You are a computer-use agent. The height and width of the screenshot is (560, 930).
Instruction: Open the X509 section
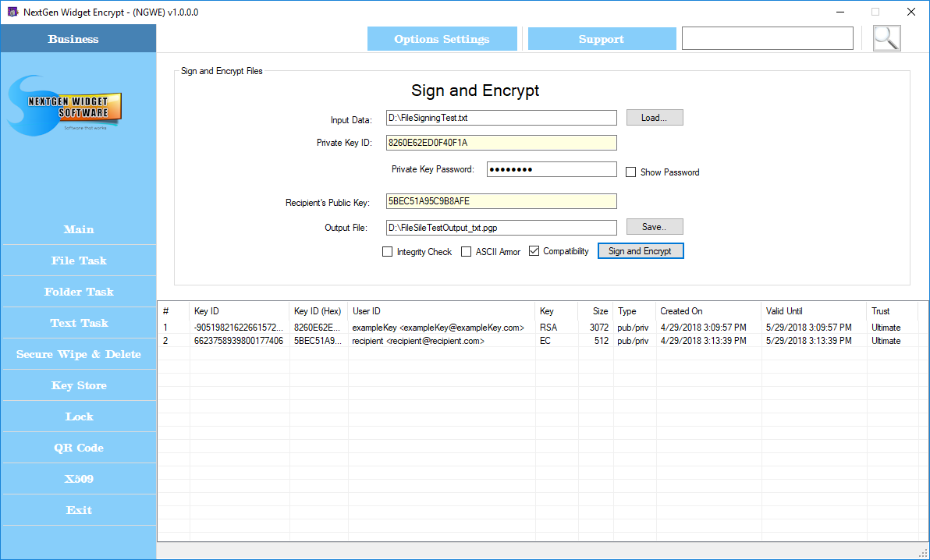tap(79, 479)
